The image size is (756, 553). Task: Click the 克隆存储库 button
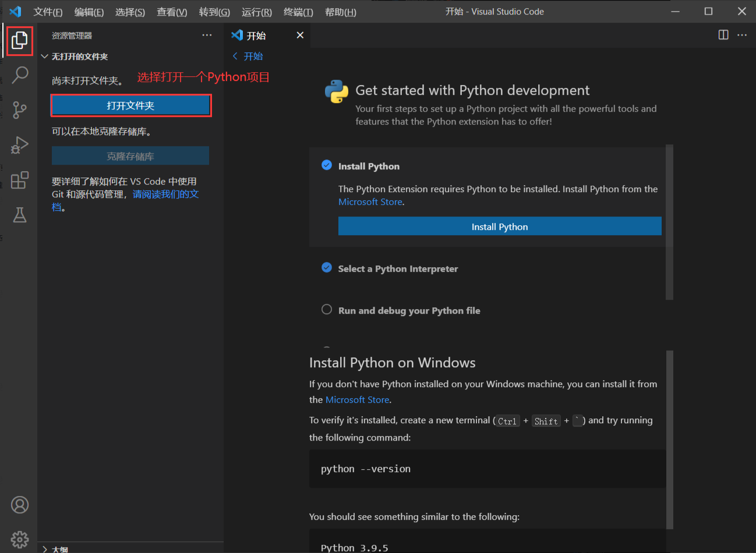pyautogui.click(x=130, y=156)
